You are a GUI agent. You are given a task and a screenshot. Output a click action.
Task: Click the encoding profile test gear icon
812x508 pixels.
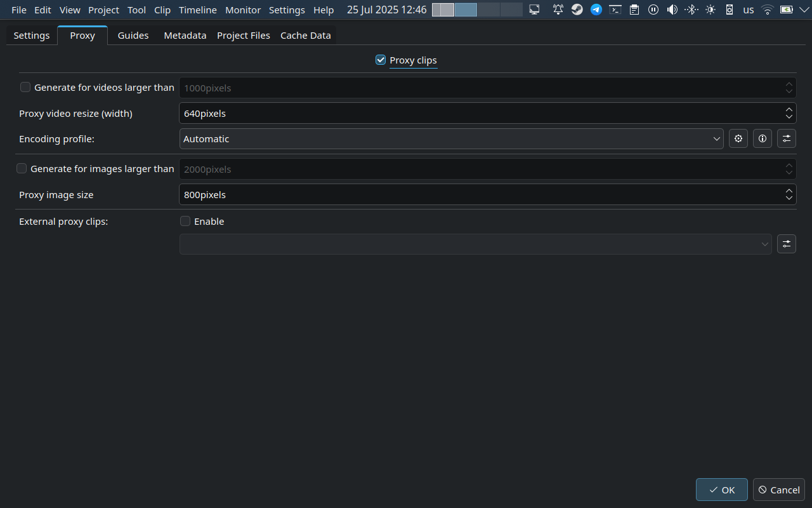click(738, 138)
